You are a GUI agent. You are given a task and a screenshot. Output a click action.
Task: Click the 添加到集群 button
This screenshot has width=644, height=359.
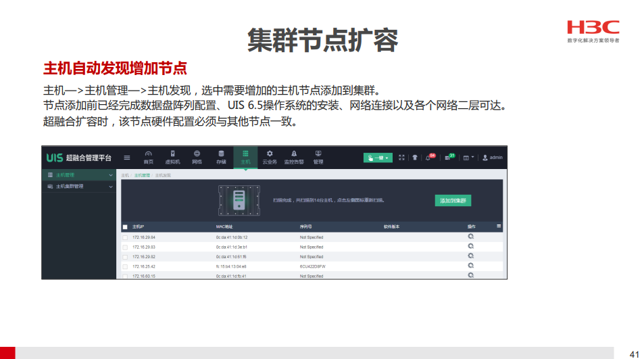tap(453, 200)
